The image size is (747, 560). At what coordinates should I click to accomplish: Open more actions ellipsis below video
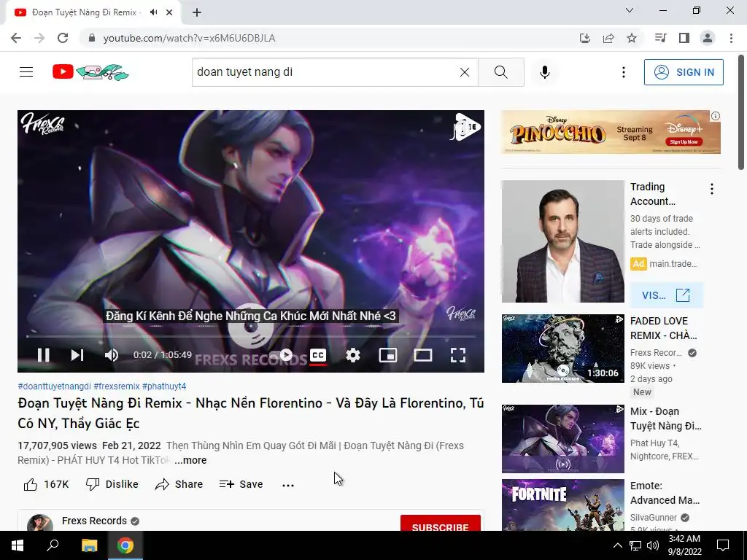click(x=288, y=485)
